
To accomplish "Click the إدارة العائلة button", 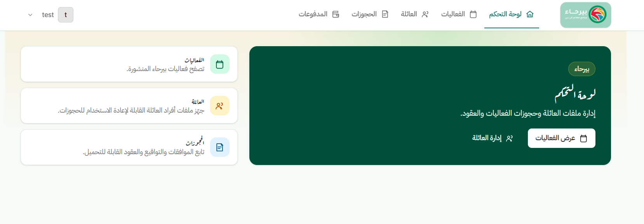I will (493, 138).
